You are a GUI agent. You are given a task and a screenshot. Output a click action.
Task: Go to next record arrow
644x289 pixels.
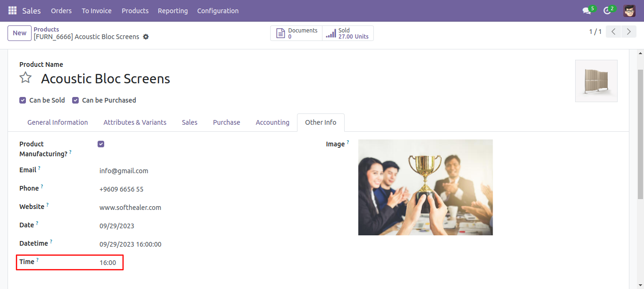[629, 32]
